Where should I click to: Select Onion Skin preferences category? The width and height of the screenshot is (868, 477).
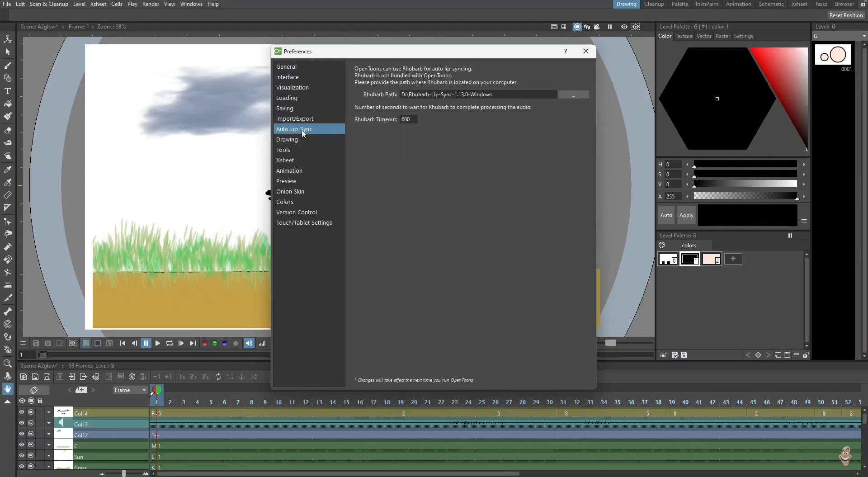pyautogui.click(x=290, y=192)
